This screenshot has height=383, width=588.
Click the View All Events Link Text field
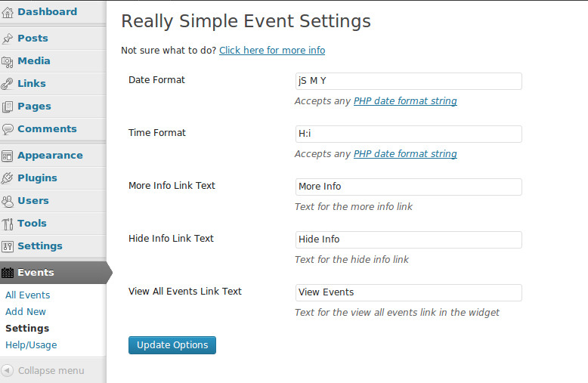click(x=408, y=292)
